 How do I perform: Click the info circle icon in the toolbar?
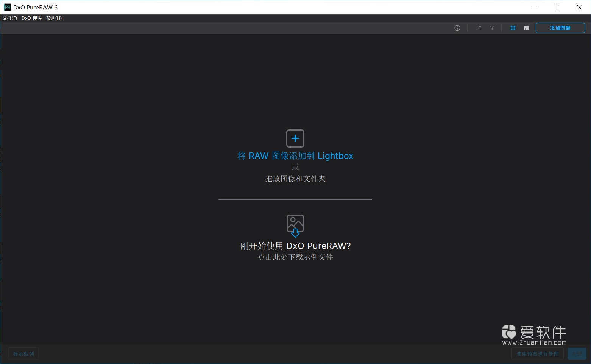(x=457, y=28)
